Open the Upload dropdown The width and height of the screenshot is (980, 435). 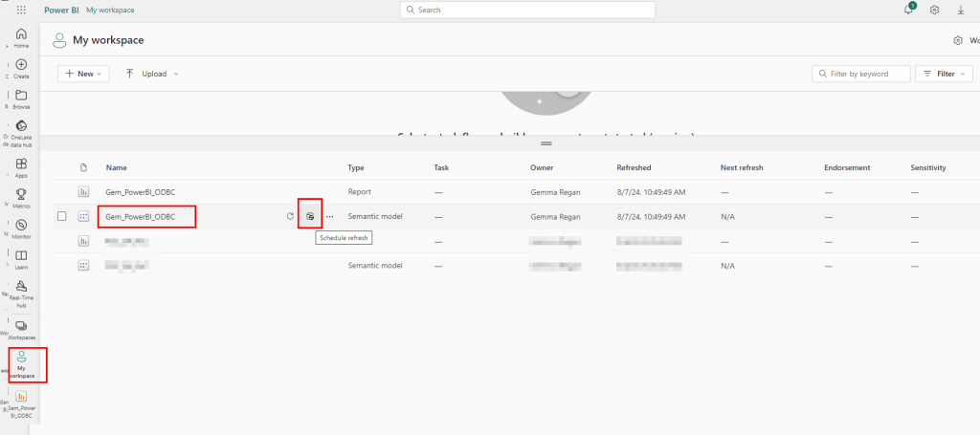152,74
